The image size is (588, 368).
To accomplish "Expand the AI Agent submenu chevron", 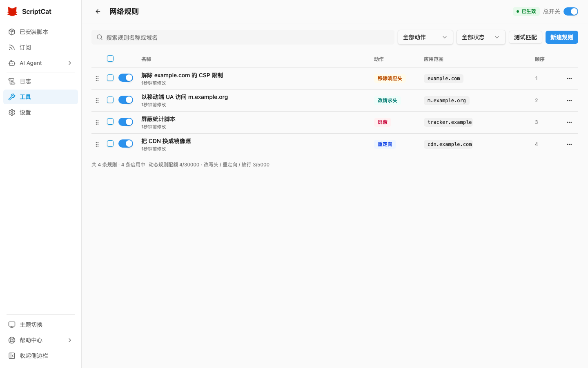I will coord(70,63).
